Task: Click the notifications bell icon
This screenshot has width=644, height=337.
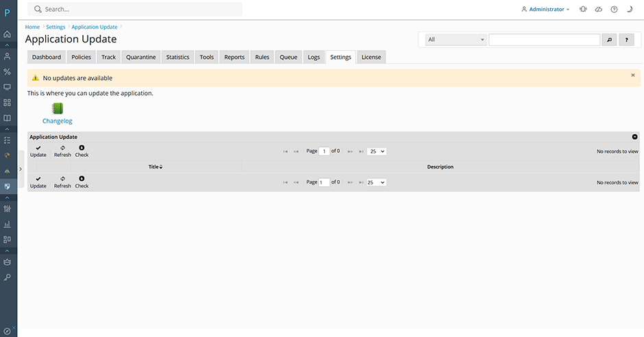Action: point(583,10)
